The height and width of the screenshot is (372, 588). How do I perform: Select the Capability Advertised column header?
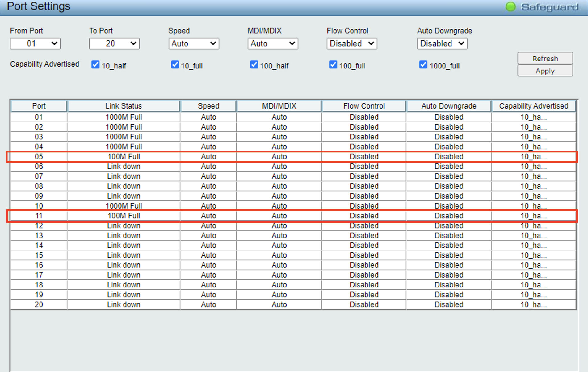533,106
